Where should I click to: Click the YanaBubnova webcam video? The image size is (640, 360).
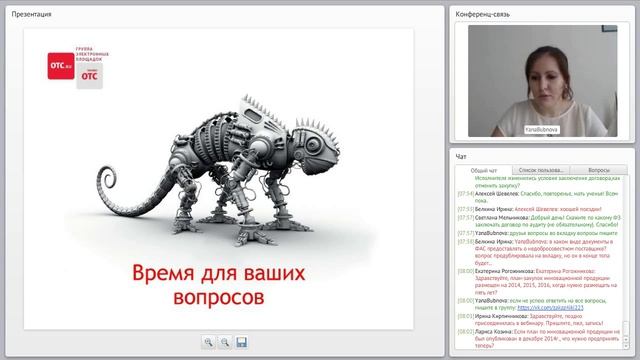(542, 81)
